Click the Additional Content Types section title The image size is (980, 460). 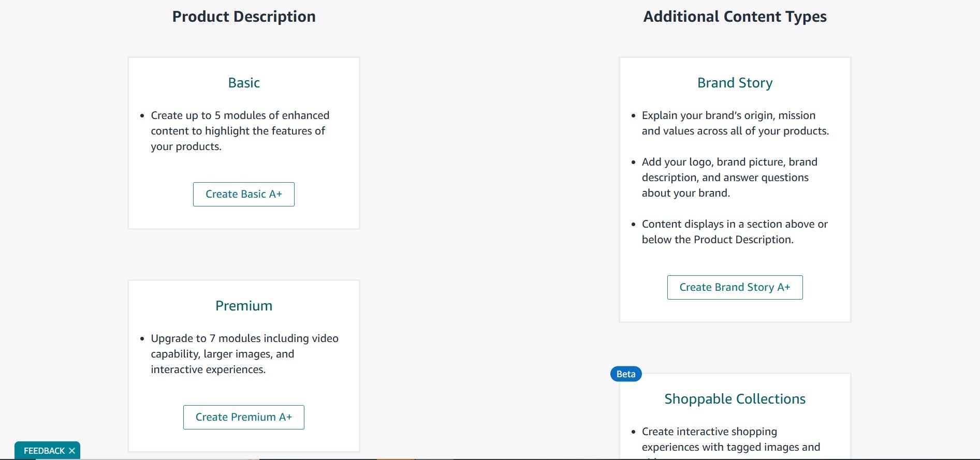click(735, 16)
